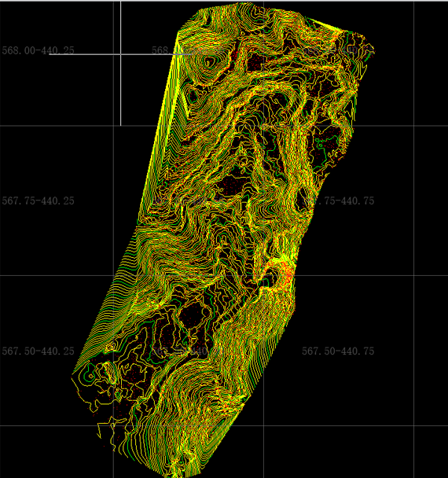
Task: Click the partially hidden 568.00-440.75 label
Action: (x=338, y=50)
